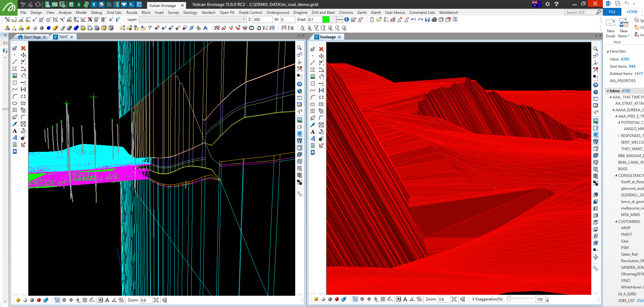
Task: Collapse the CONSULTANCY mail folder
Action: tap(616, 176)
